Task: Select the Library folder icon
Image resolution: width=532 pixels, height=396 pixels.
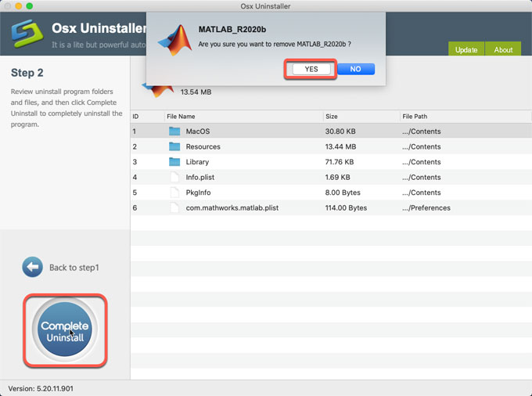Action: (x=174, y=161)
